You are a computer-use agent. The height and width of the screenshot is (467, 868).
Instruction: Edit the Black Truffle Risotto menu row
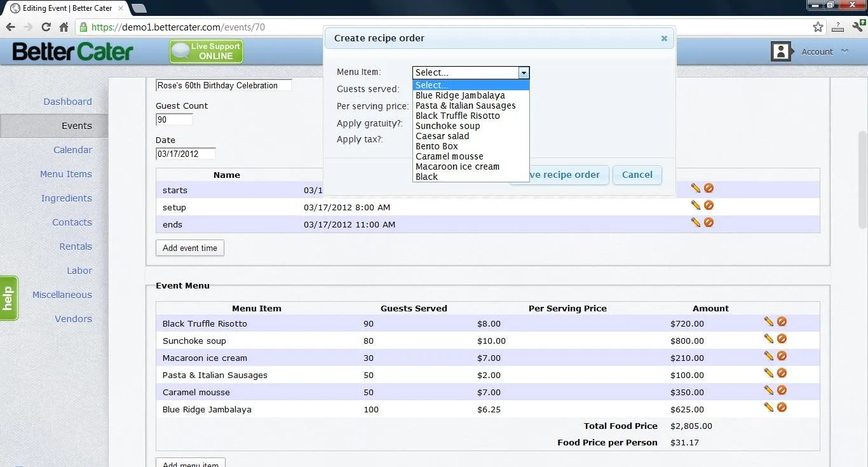[769, 321]
